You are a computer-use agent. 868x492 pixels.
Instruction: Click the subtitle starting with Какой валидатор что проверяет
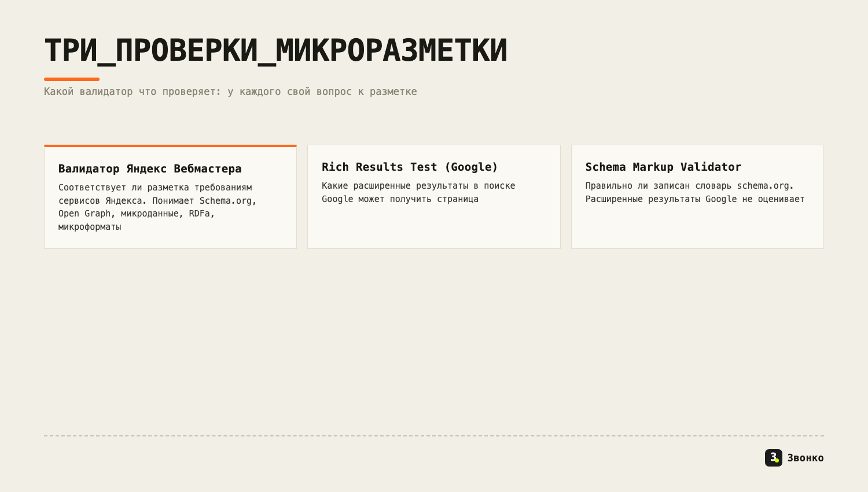click(x=230, y=91)
